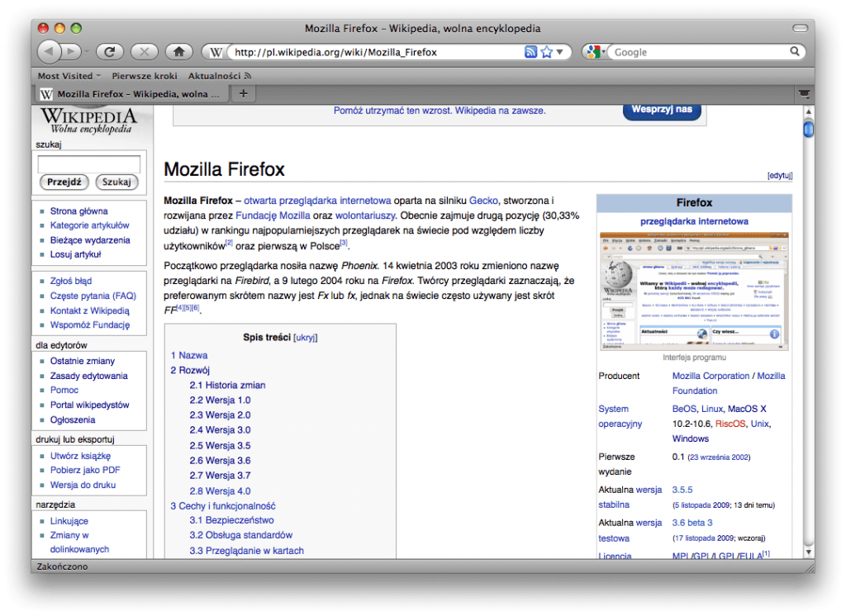Viewport: 846px width, 616px height.
Task: Click the Wesprzyj nas donation button
Action: tap(662, 110)
